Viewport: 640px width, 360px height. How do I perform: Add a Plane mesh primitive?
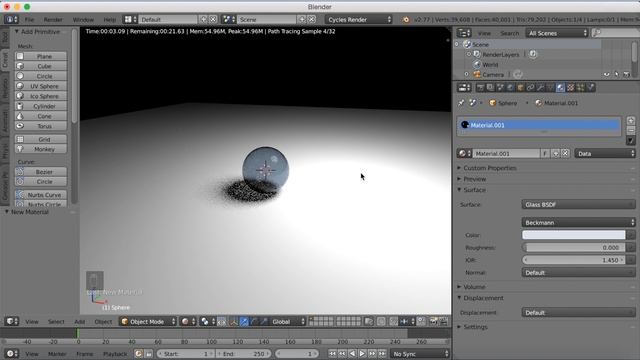tap(41, 56)
